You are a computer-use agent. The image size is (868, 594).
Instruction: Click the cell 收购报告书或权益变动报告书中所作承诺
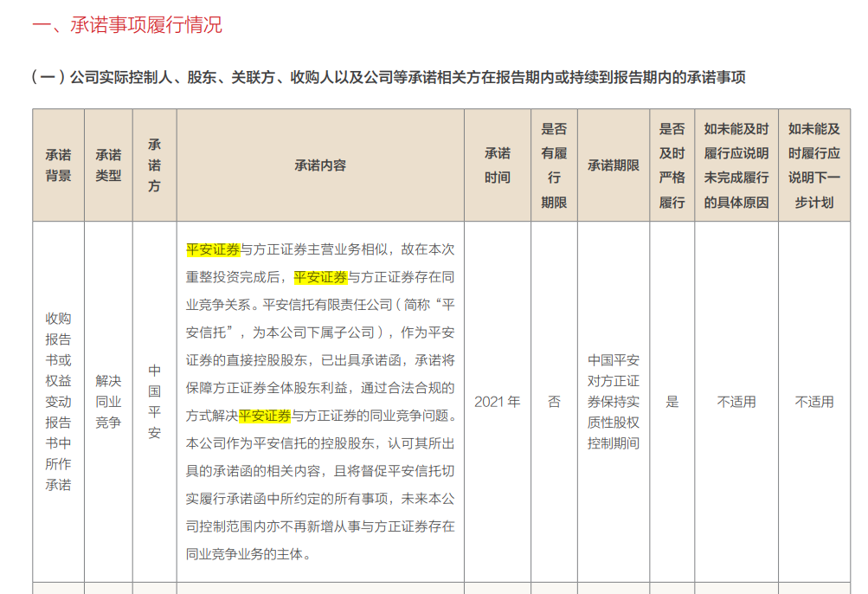click(58, 402)
